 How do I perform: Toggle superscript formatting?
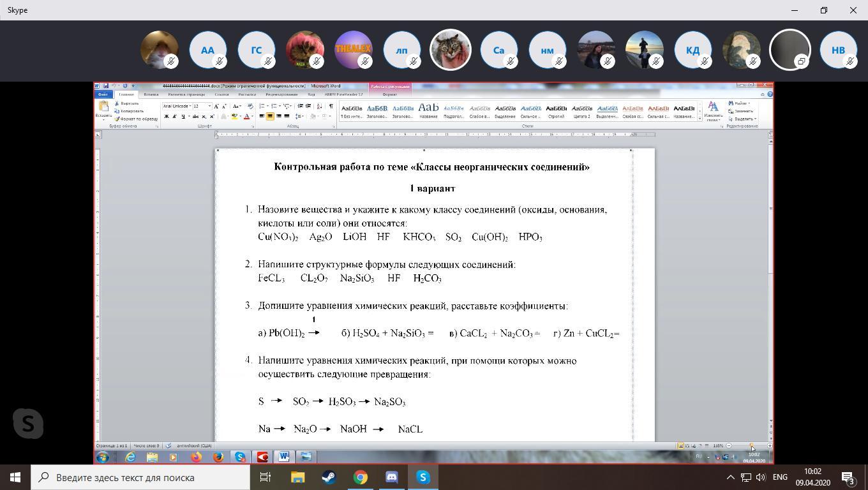pyautogui.click(x=211, y=116)
